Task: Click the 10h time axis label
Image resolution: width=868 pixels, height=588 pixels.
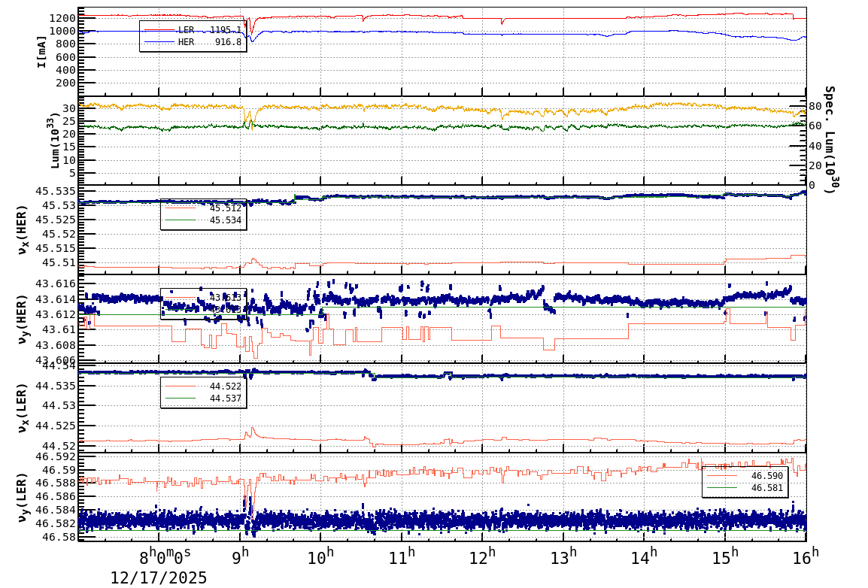Action: pos(320,556)
